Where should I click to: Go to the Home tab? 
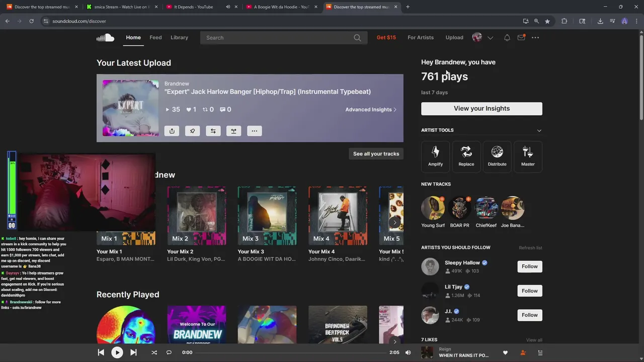click(x=133, y=38)
